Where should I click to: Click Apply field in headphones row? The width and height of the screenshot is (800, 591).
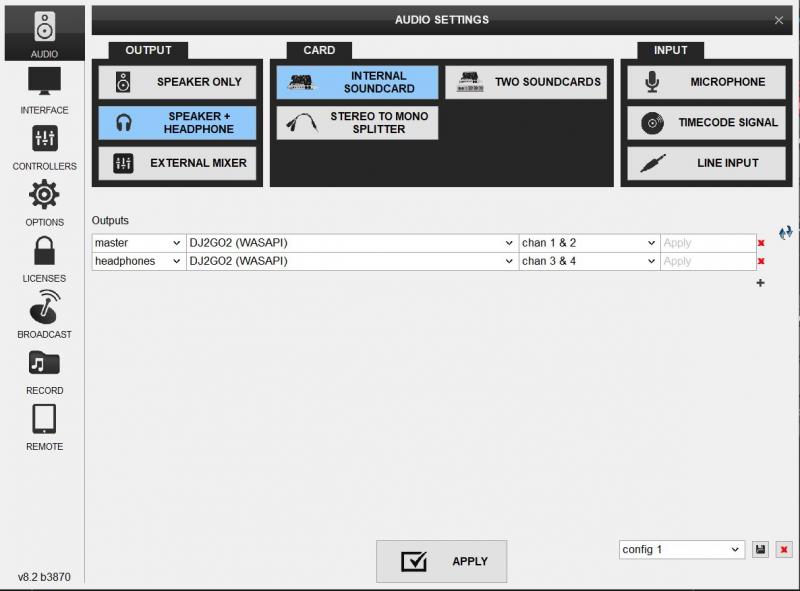(x=708, y=261)
